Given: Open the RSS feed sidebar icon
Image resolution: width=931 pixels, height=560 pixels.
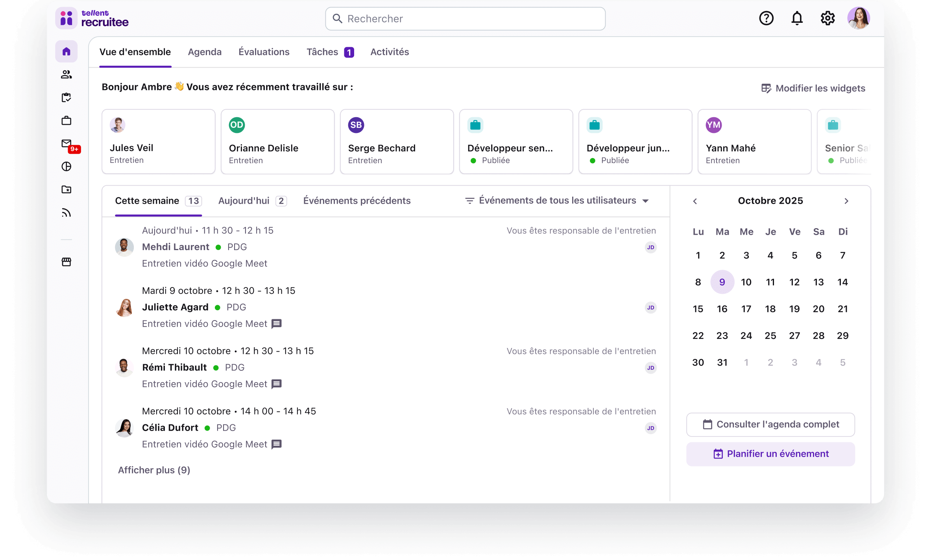Looking at the screenshot, I should tap(66, 213).
